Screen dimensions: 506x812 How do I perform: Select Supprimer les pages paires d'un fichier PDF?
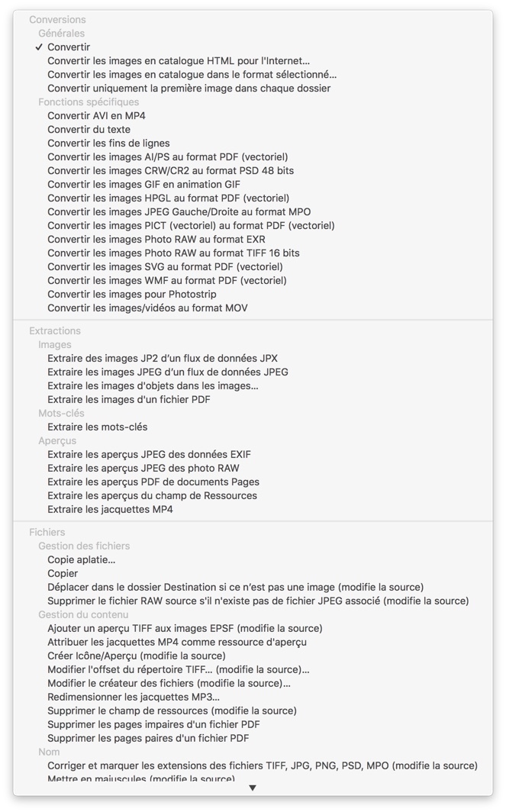[253, 738]
